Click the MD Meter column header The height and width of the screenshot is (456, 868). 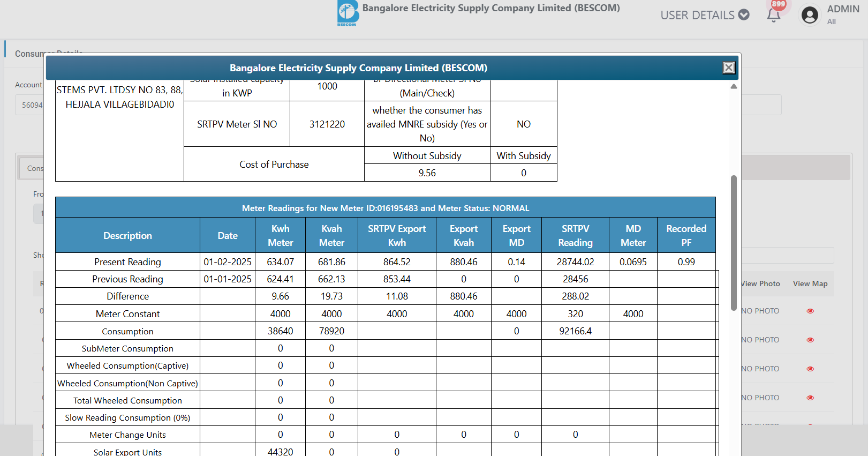633,235
